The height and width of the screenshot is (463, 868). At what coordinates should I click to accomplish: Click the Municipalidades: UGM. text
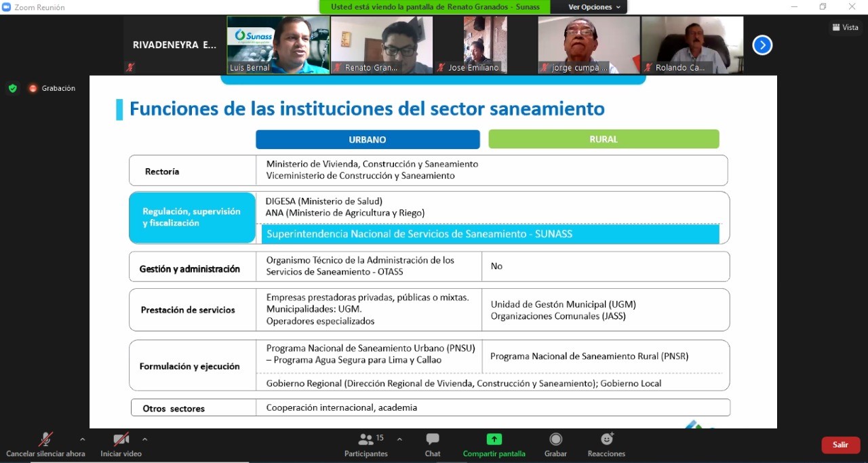(x=314, y=309)
